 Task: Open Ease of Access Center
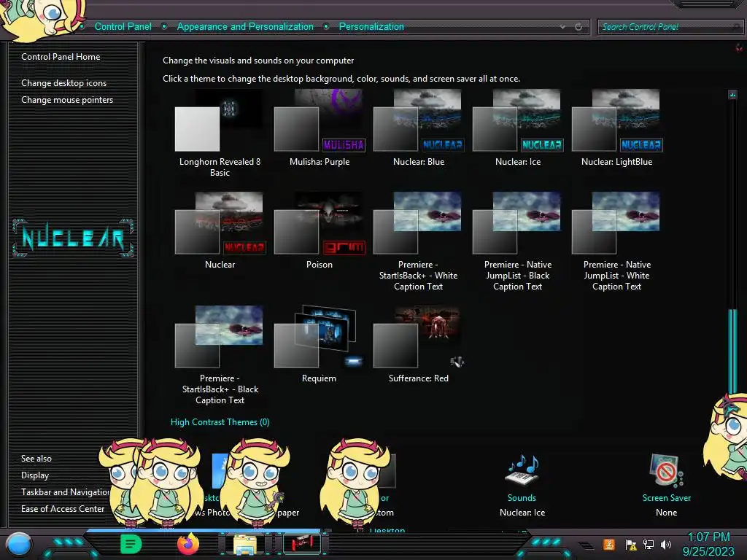click(63, 508)
